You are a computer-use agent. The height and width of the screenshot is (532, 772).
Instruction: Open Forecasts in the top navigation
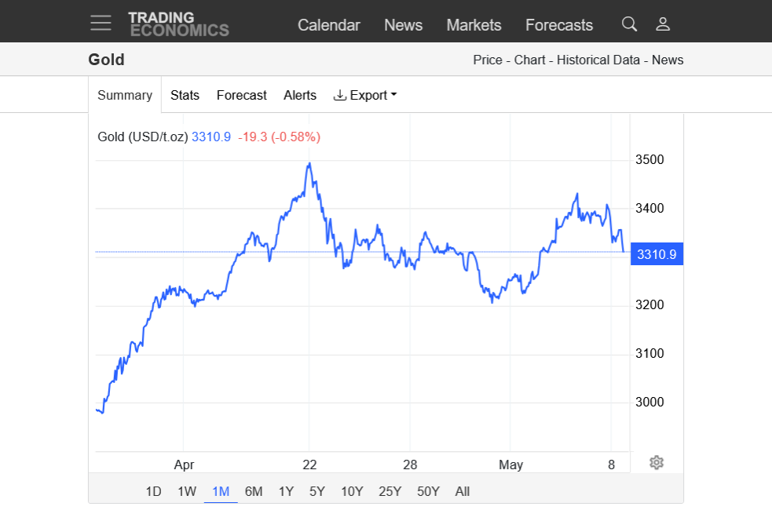click(558, 25)
